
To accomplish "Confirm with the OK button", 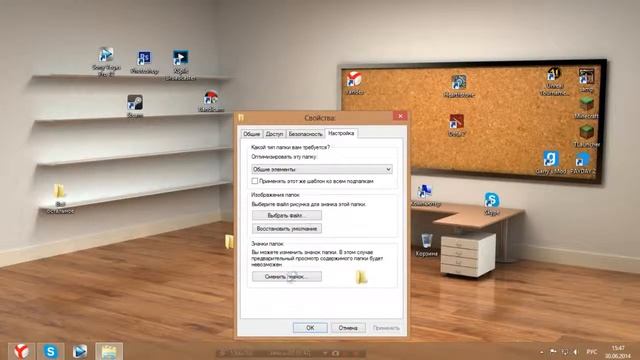I will tap(310, 328).
